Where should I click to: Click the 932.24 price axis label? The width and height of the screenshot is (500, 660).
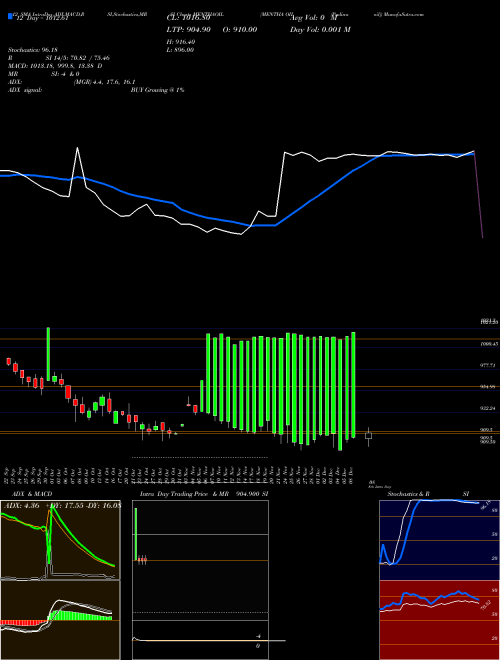(488, 408)
